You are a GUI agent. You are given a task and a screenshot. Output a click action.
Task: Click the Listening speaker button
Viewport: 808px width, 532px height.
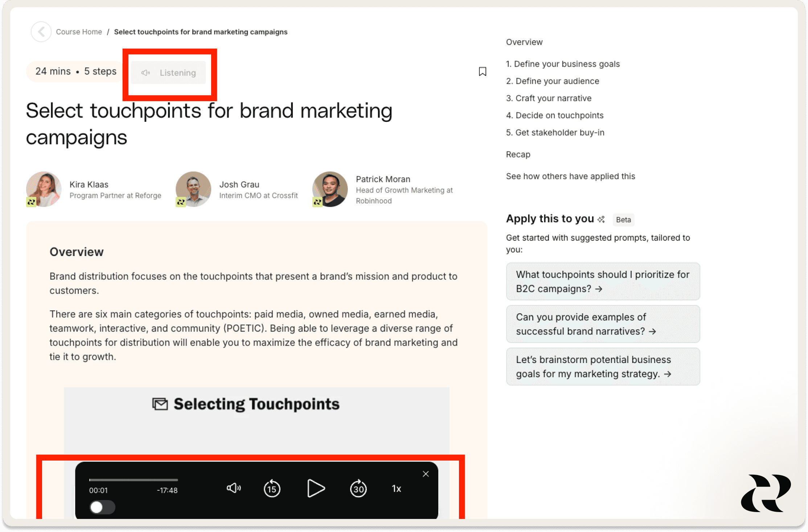(169, 73)
